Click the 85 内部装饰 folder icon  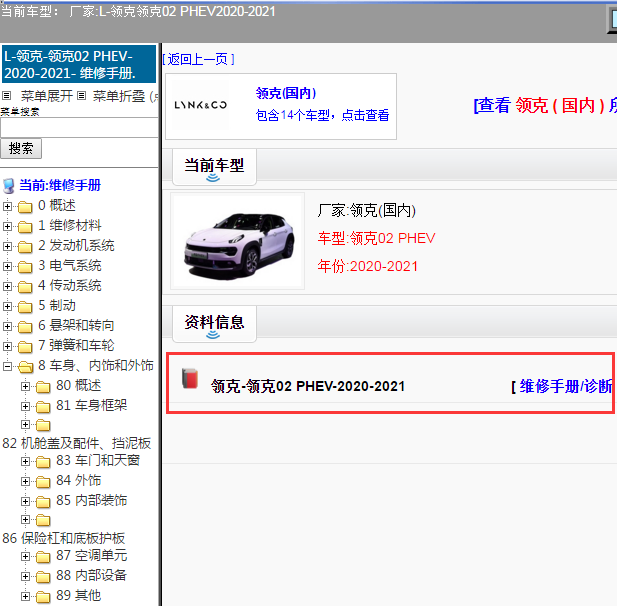point(43,502)
